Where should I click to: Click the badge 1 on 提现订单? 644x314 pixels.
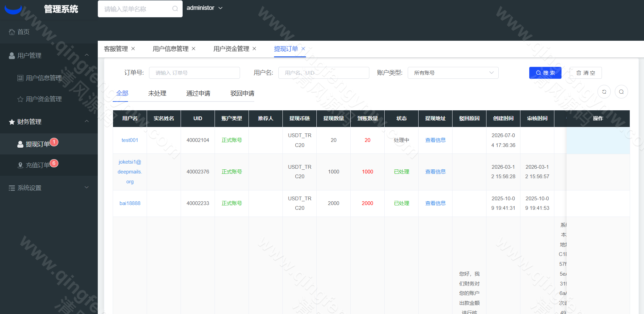click(x=54, y=142)
